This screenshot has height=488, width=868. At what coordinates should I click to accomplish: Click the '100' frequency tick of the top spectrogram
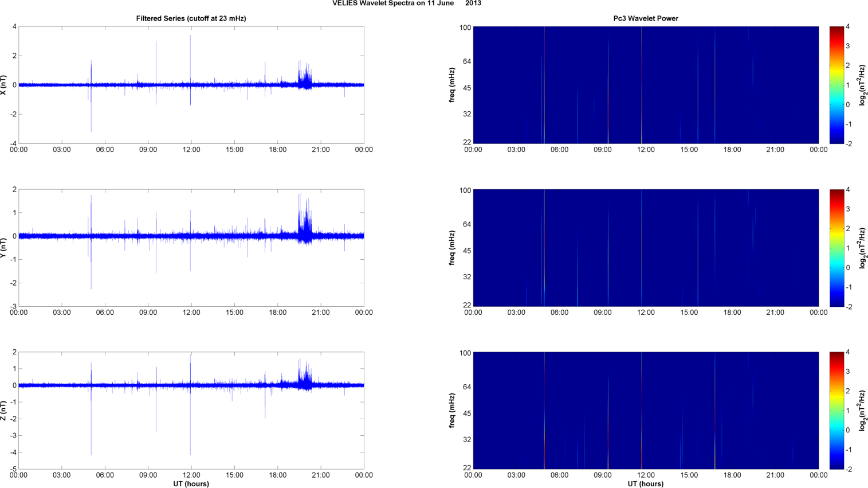(465, 28)
